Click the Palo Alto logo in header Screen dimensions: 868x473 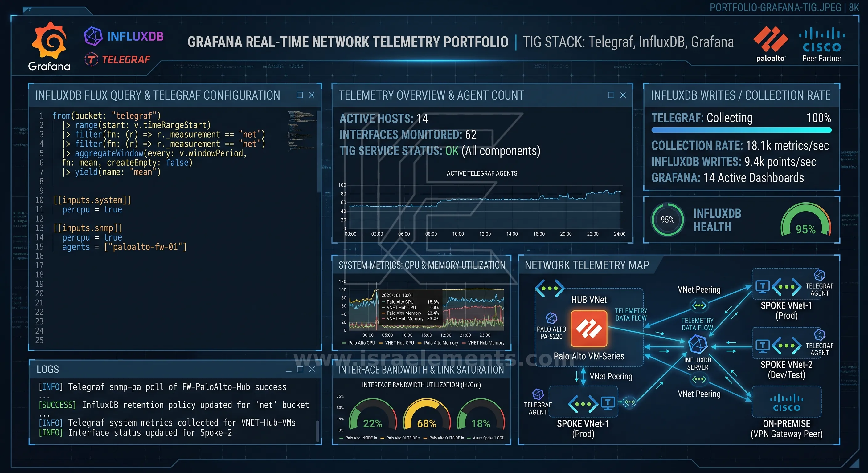tap(771, 44)
